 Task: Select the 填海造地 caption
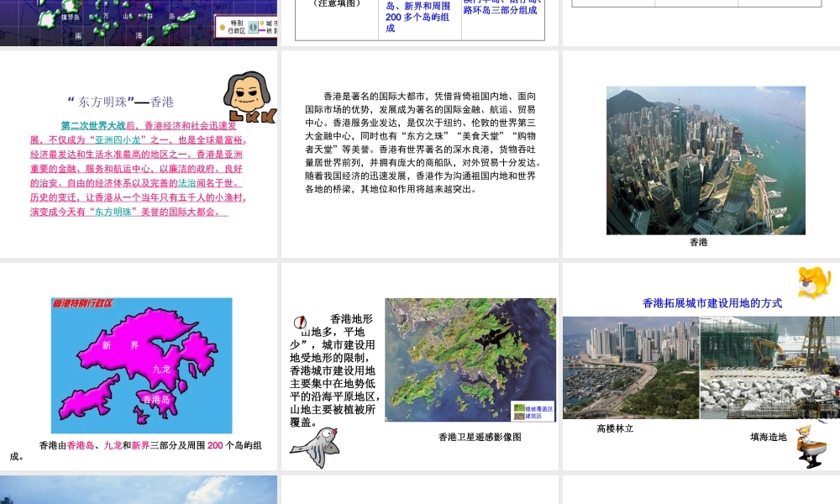coord(769,437)
